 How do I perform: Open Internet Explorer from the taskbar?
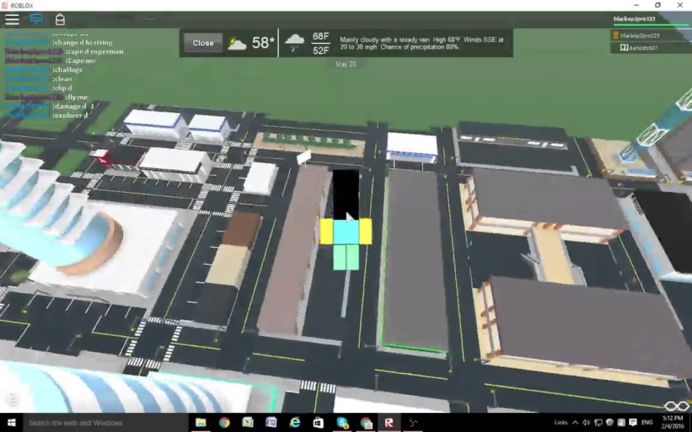click(295, 423)
